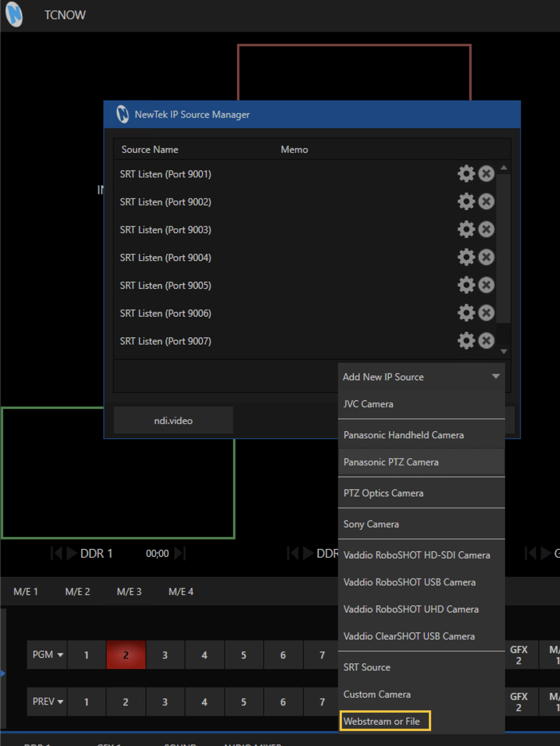The image size is (560, 746).
Task: Open settings gear for SRT Listen Port 9007
Action: (x=466, y=340)
